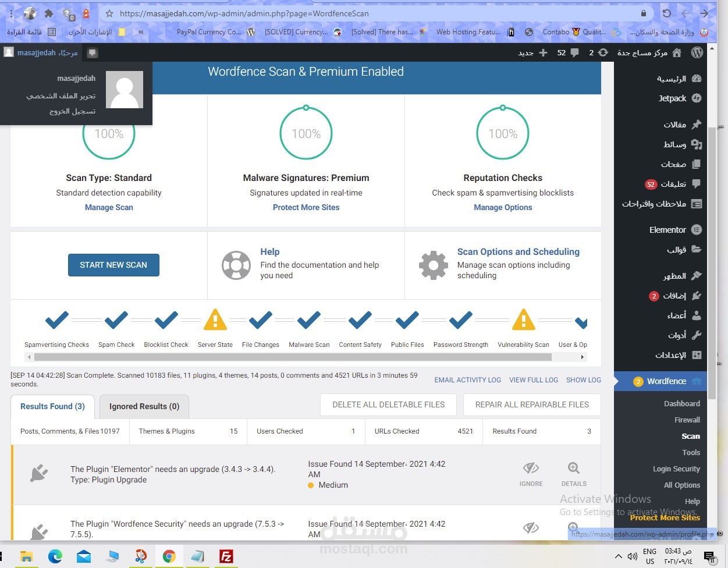Click the browser address bar URL
Viewport: 728px width, 568px height.
tap(244, 13)
